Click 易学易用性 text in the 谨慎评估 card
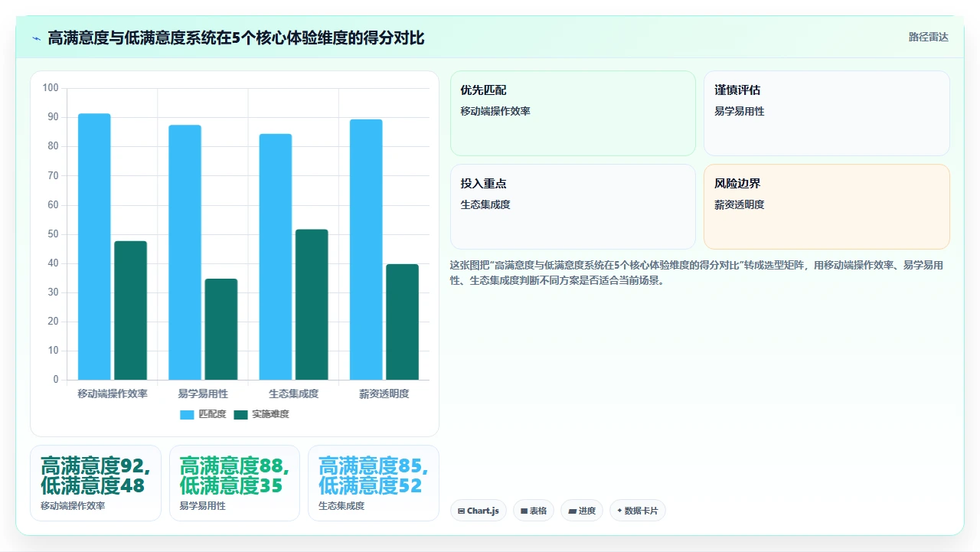This screenshot has height=552, width=980. 740,111
